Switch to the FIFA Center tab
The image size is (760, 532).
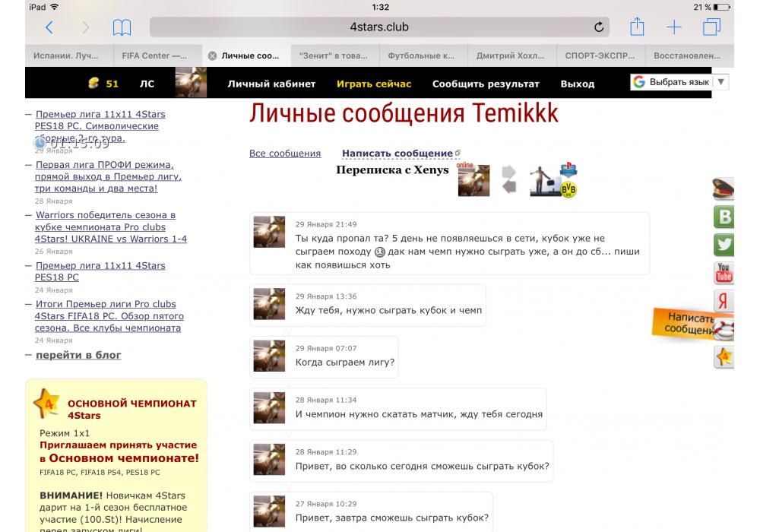point(156,55)
